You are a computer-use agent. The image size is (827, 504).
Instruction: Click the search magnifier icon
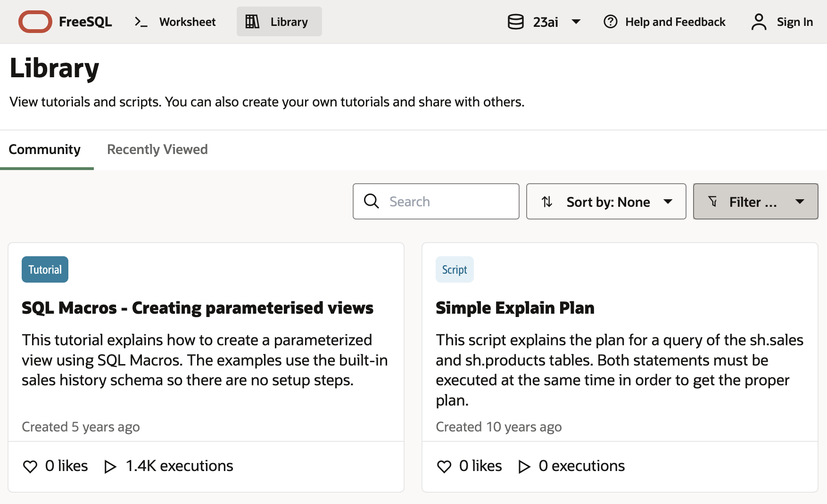(x=371, y=201)
